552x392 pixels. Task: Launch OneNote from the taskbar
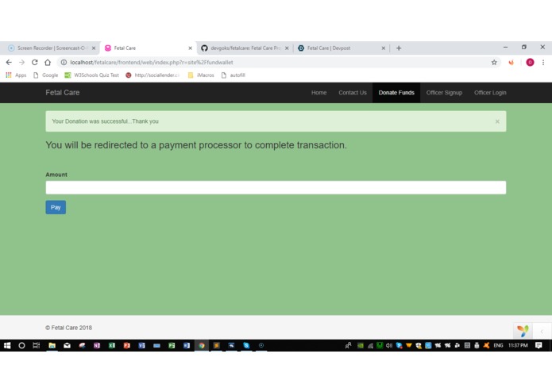(x=97, y=345)
